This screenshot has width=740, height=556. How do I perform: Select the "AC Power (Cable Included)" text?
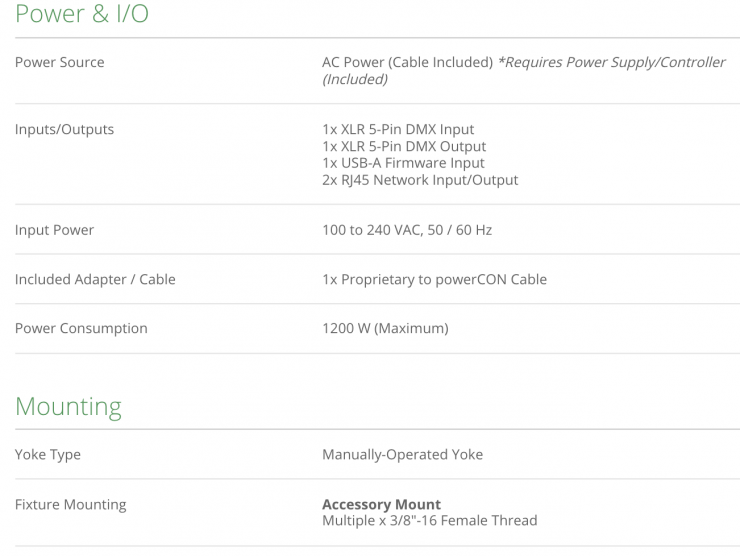coord(406,62)
